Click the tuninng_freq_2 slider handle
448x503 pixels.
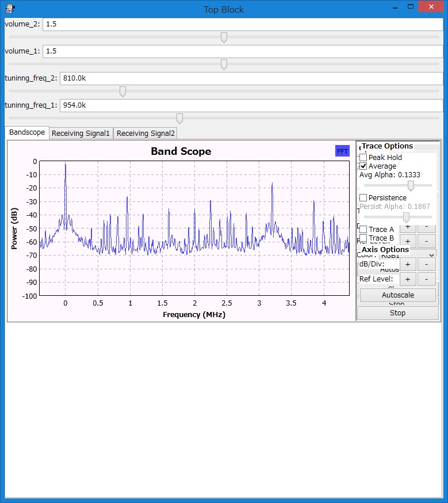pyautogui.click(x=122, y=92)
